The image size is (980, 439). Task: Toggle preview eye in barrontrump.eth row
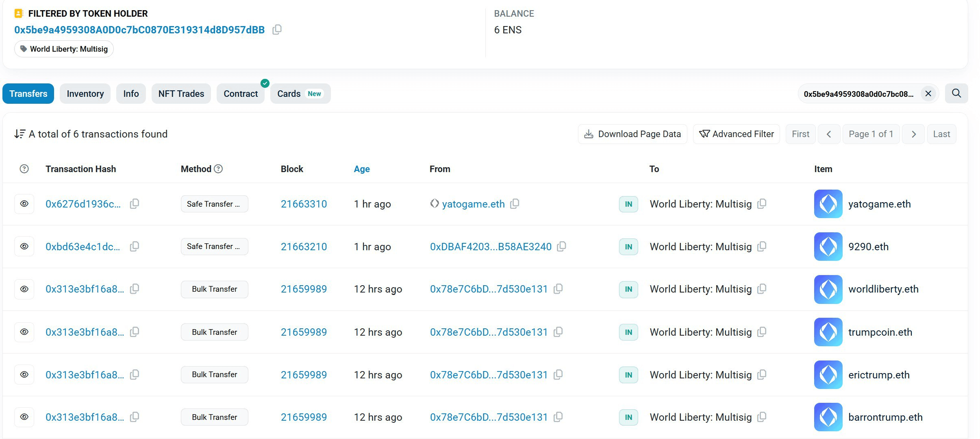click(24, 417)
